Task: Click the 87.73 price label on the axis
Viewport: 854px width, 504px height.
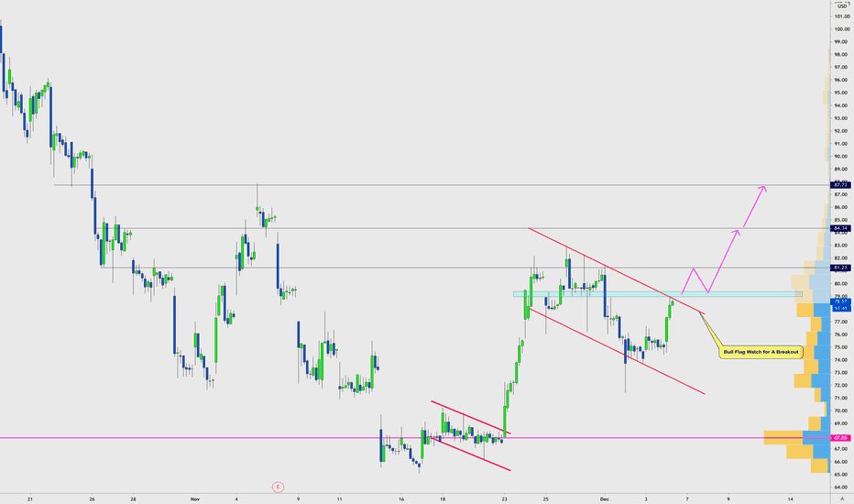Action: point(841,185)
